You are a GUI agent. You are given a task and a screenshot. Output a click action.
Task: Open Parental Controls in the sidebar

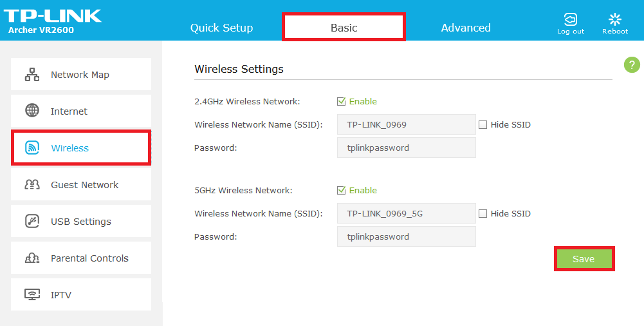[81, 258]
